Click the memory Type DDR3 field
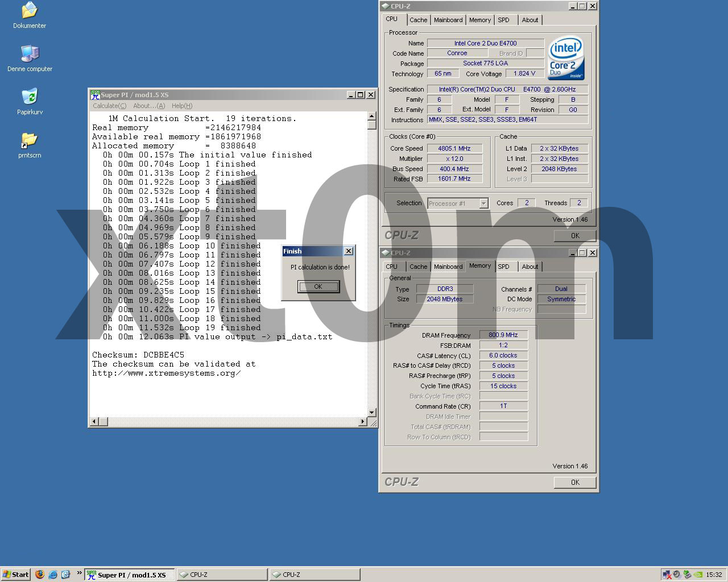 pos(445,289)
